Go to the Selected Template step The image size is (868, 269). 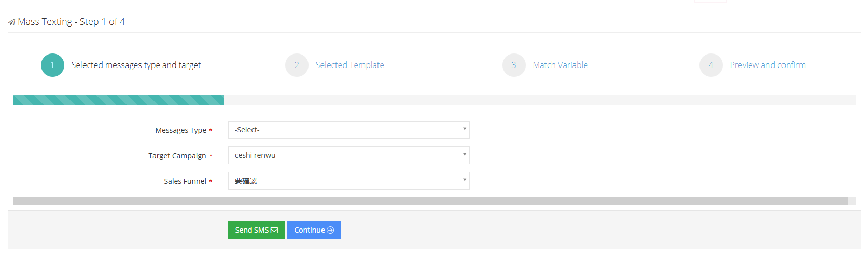tap(349, 65)
